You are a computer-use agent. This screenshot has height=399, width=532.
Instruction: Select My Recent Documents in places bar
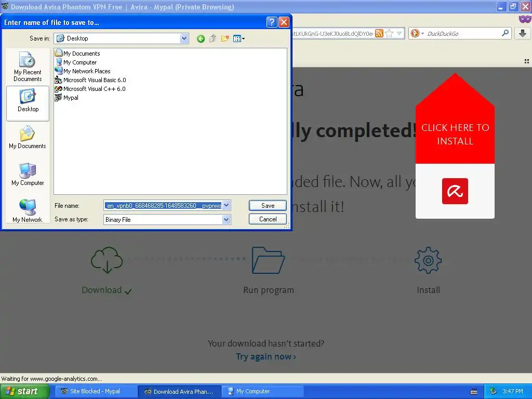click(28, 67)
